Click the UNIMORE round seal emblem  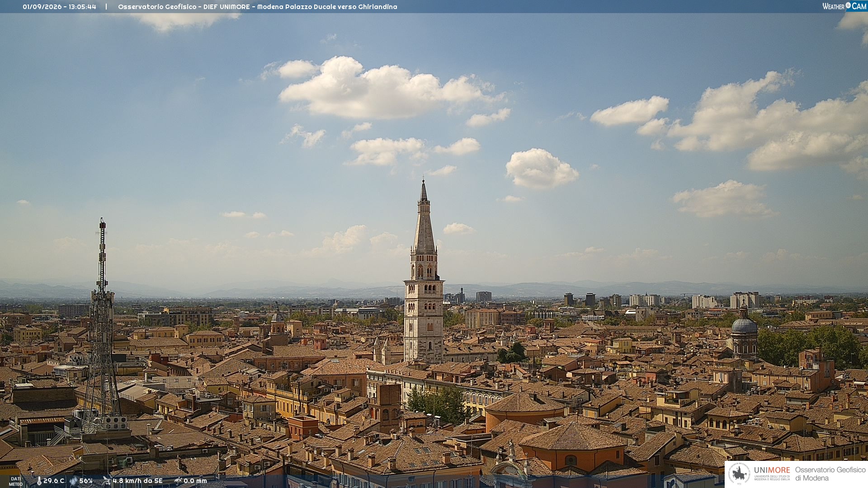pos(739,474)
